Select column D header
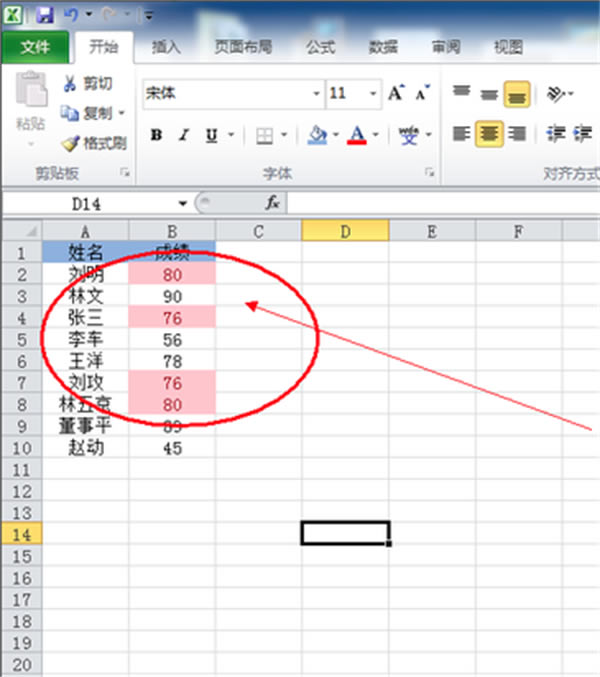 point(345,231)
